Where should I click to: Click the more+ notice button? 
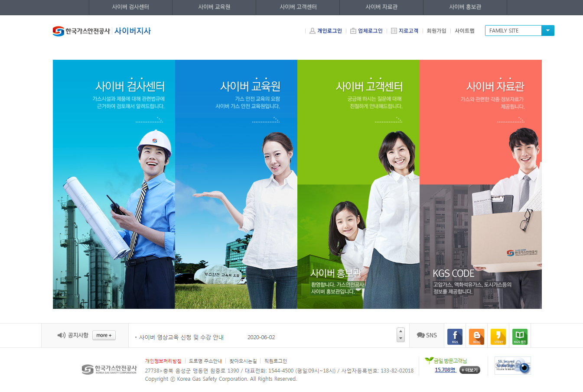tap(104, 335)
